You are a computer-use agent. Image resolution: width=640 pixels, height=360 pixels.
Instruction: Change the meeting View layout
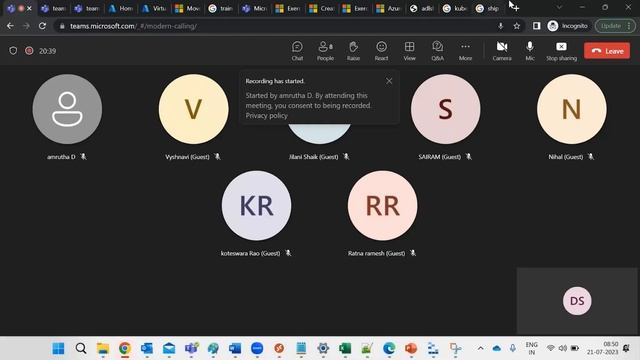[409, 51]
